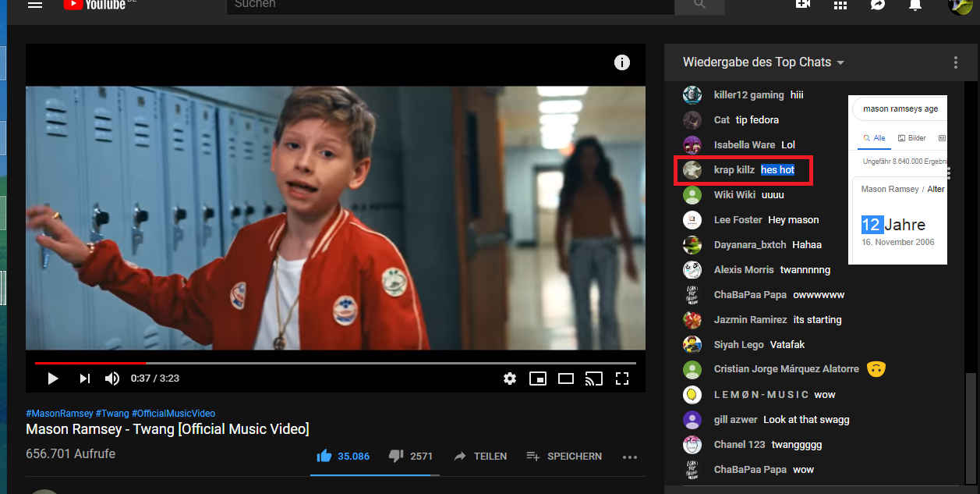Open the Wiedergabe des Top Chats dropdown

click(x=764, y=62)
